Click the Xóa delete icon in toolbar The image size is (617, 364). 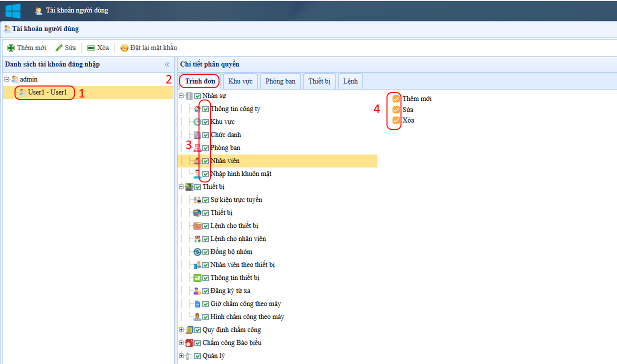[91, 48]
